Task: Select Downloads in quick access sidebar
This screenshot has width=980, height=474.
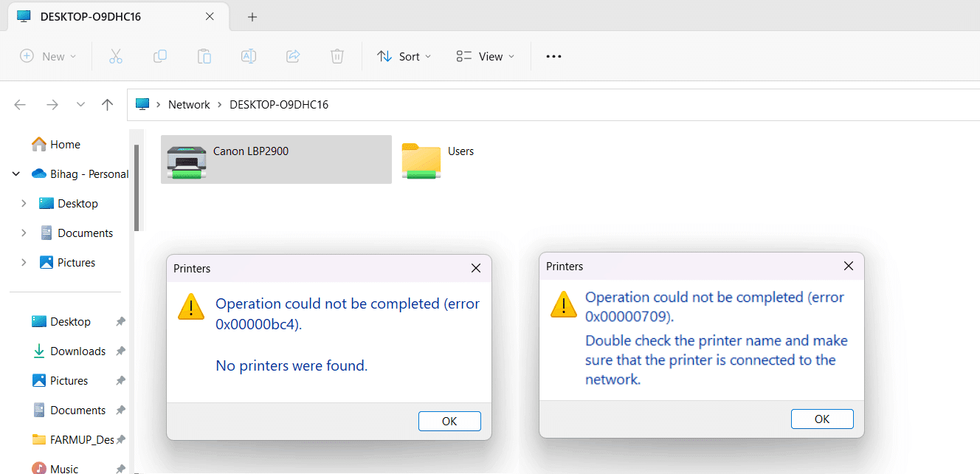Action: pos(77,351)
